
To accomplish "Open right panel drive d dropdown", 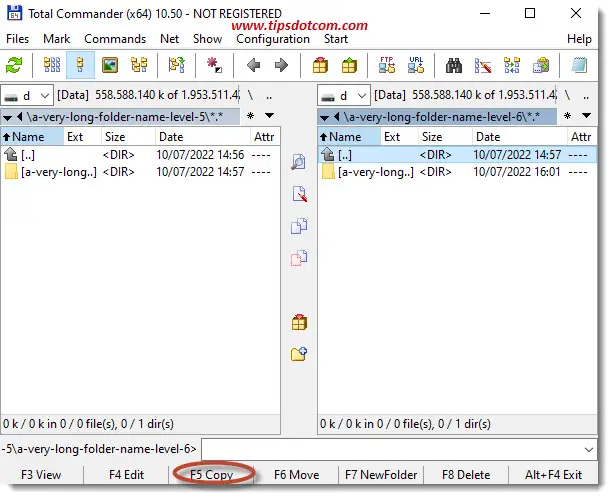I will point(344,95).
